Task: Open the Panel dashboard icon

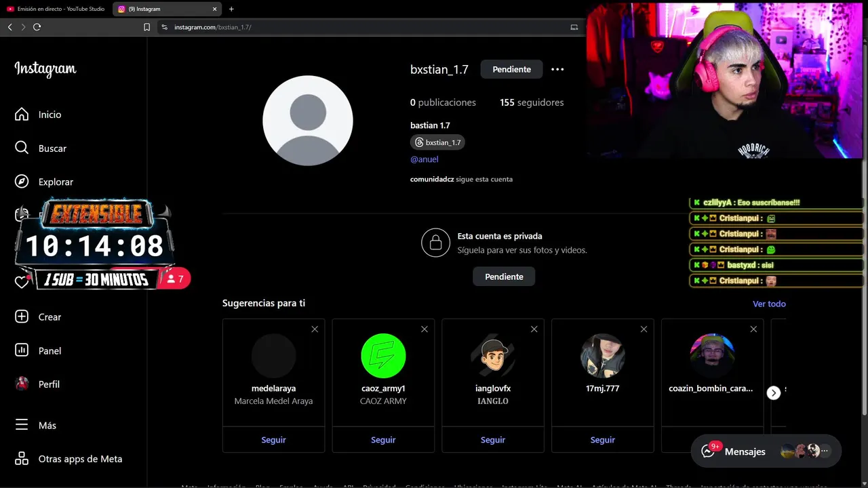Action: click(22, 350)
